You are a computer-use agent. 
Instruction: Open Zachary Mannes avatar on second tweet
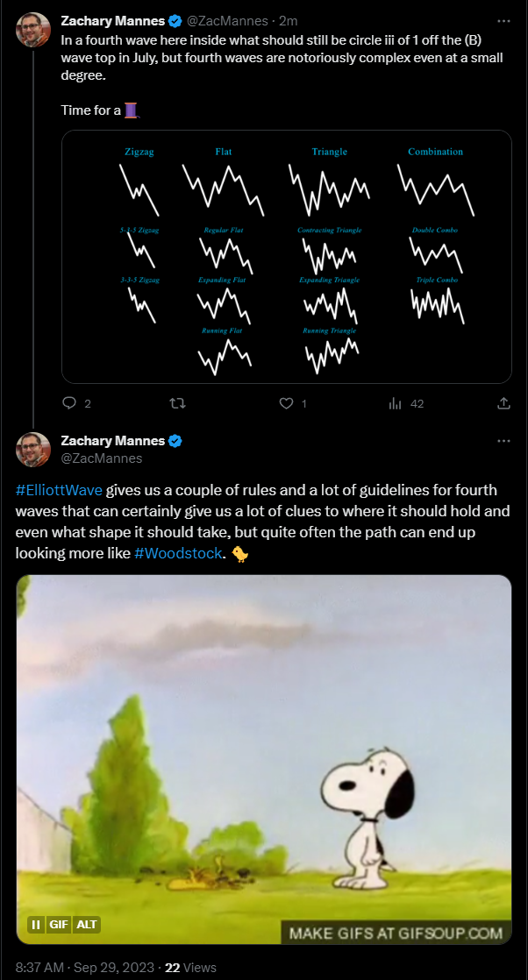(33, 449)
